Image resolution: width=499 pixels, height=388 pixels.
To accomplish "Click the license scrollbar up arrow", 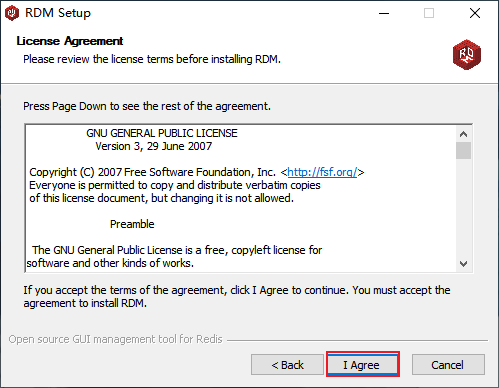I will point(463,134).
